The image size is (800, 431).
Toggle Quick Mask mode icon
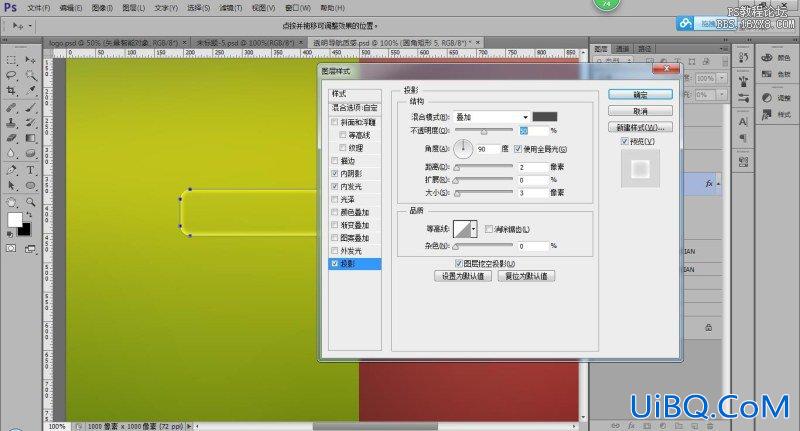point(11,248)
